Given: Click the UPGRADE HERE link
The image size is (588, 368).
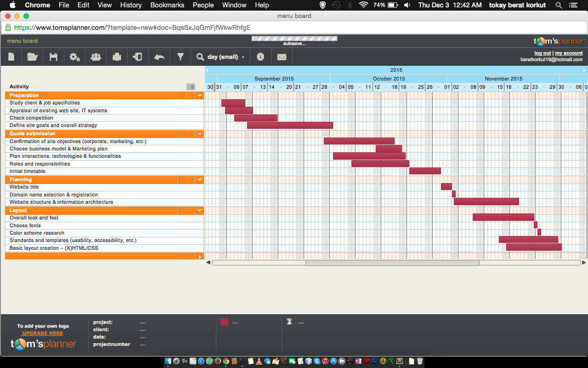Looking at the screenshot, I should tap(43, 333).
